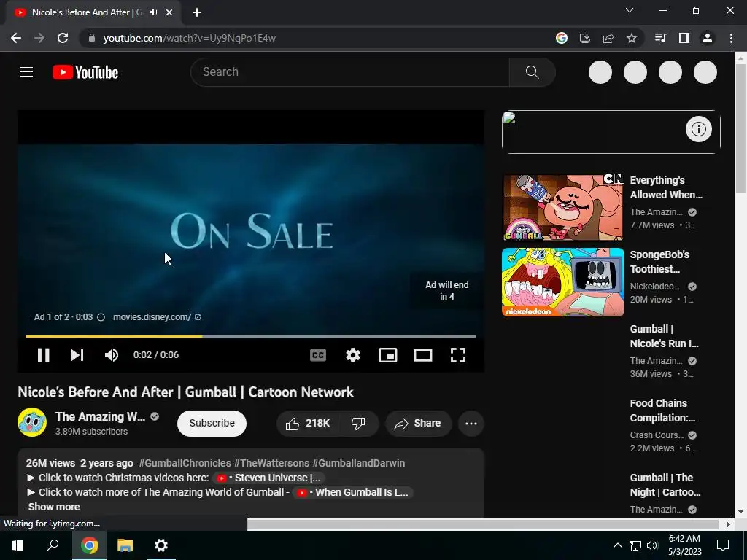
Task: Open Gumball The Night suggested video
Action: (665, 485)
